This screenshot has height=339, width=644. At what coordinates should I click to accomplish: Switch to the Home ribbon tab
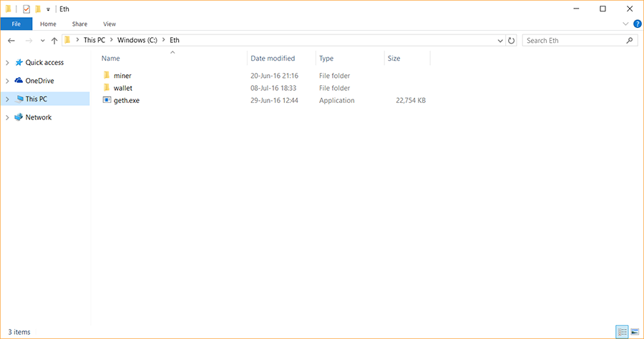48,24
